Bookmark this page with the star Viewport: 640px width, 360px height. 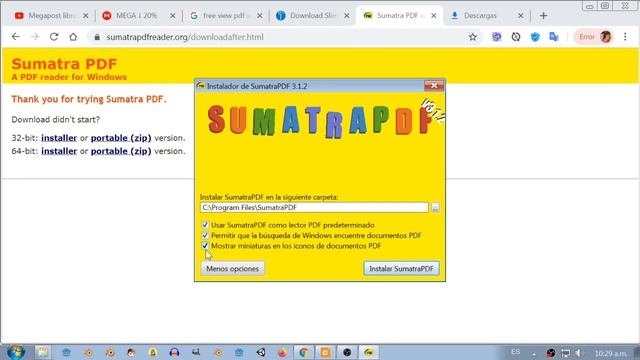(x=473, y=37)
